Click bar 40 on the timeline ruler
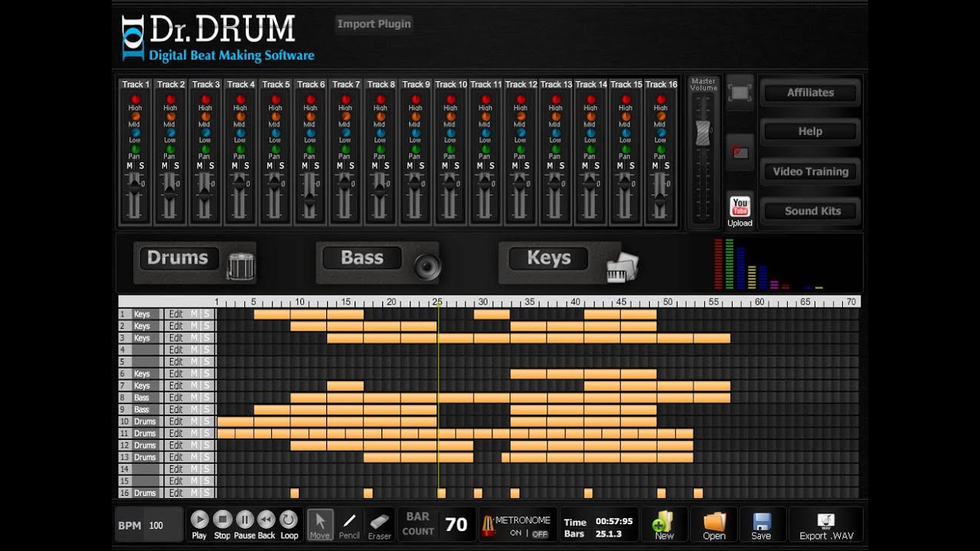 576,302
